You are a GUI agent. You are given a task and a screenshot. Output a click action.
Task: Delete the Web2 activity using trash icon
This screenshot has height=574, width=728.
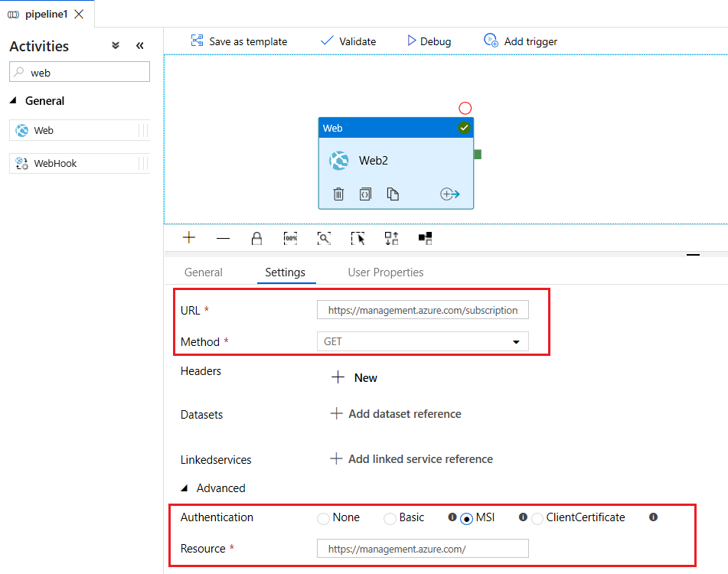coord(338,194)
